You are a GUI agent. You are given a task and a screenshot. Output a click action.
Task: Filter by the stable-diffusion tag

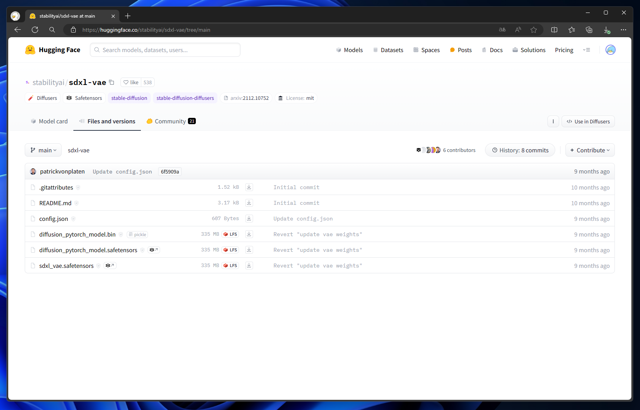point(129,98)
